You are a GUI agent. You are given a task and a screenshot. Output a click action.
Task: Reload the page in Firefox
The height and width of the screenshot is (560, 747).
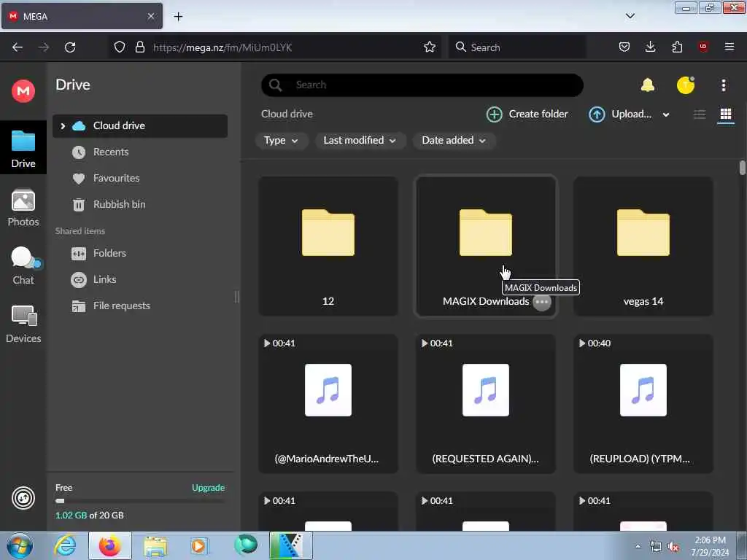click(70, 47)
